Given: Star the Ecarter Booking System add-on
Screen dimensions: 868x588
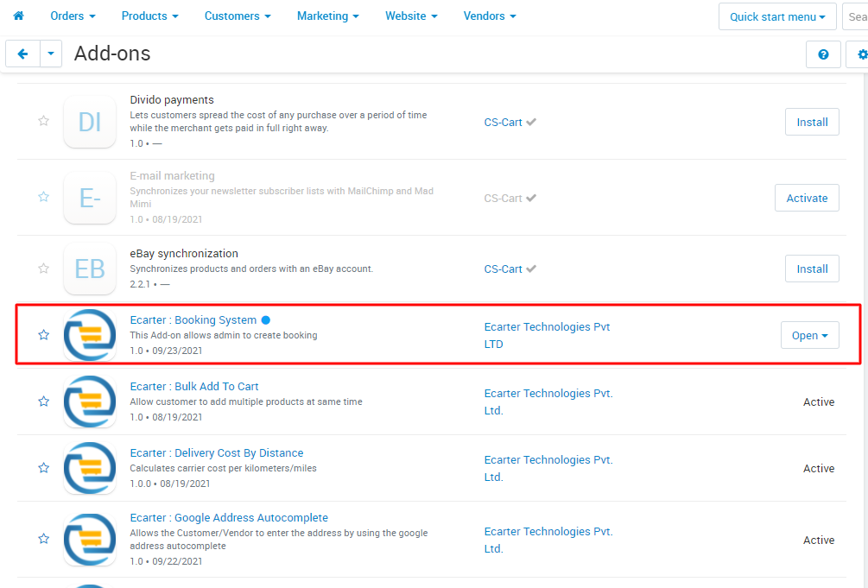Looking at the screenshot, I should click(44, 335).
